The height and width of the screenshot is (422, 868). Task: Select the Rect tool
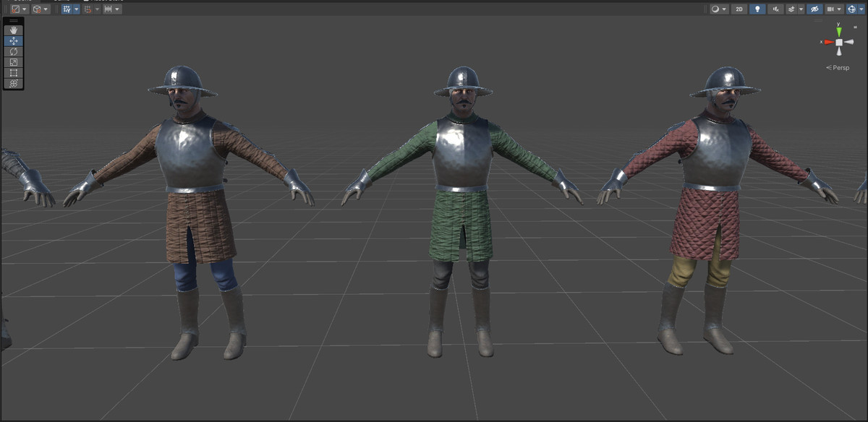click(13, 73)
